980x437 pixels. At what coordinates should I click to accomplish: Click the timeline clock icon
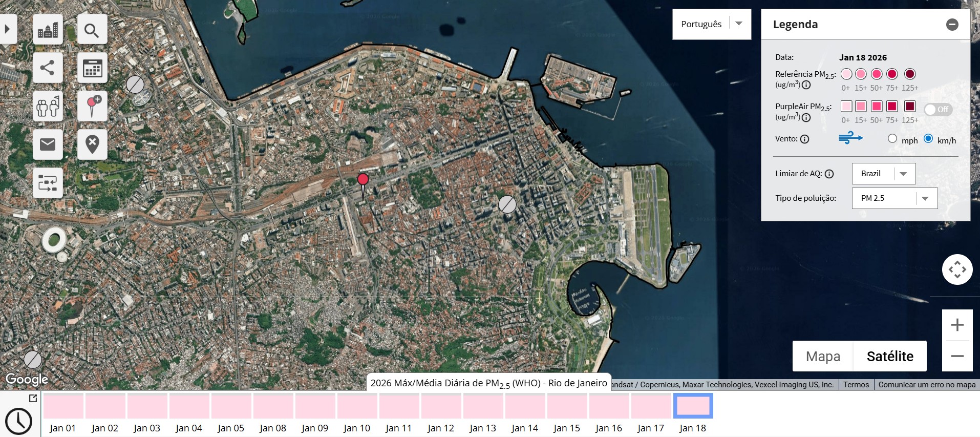pos(19,421)
